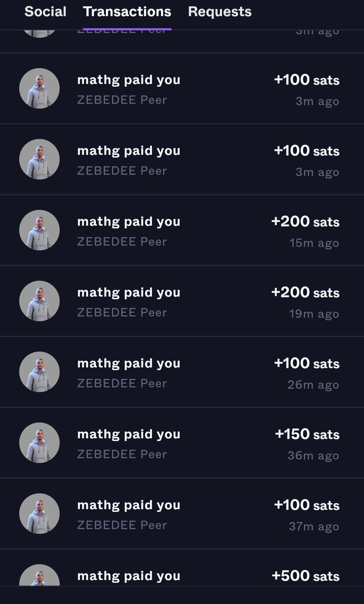Tap the +200 sats amount from 19m ago

point(305,292)
